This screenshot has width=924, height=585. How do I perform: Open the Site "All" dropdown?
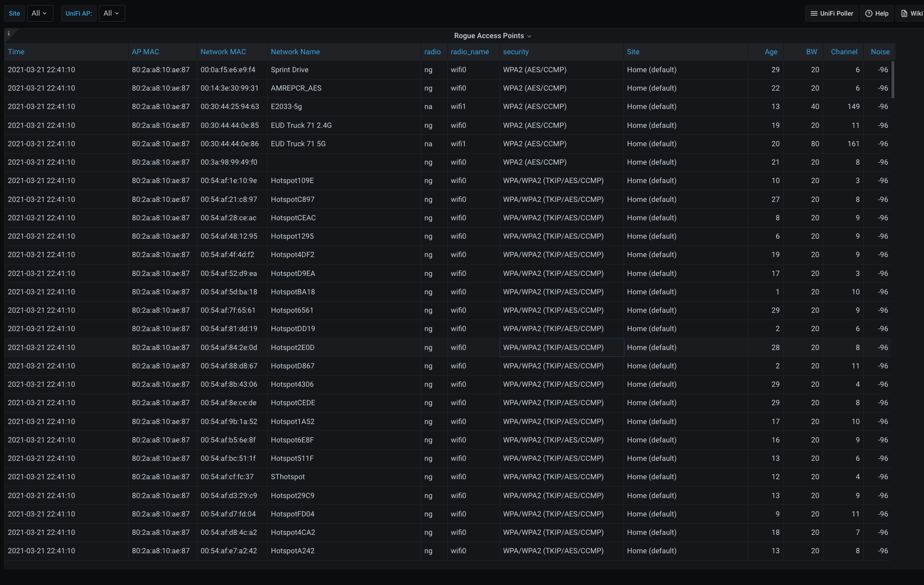click(40, 13)
